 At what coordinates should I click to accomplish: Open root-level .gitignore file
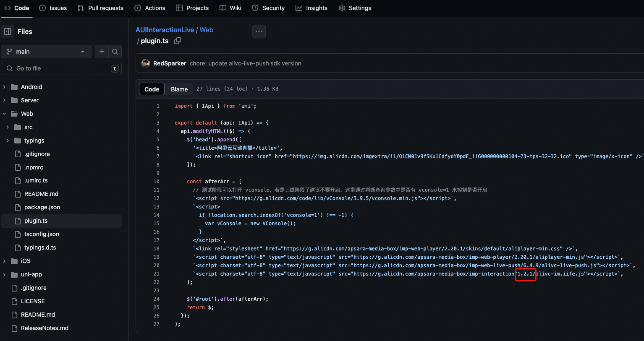coord(34,288)
